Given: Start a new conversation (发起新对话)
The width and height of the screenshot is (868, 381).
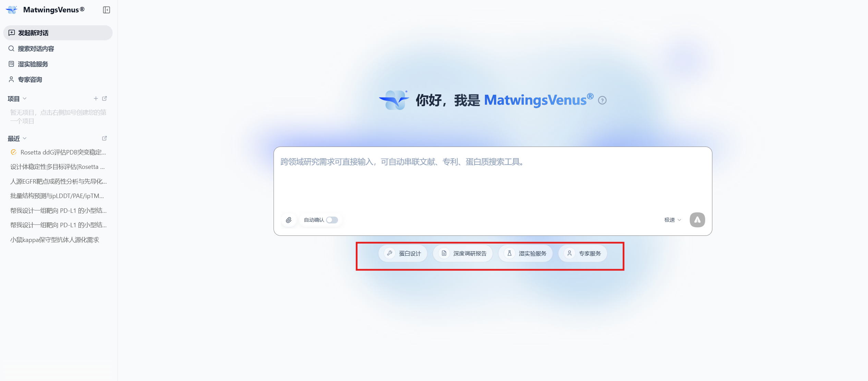Looking at the screenshot, I should (x=58, y=33).
